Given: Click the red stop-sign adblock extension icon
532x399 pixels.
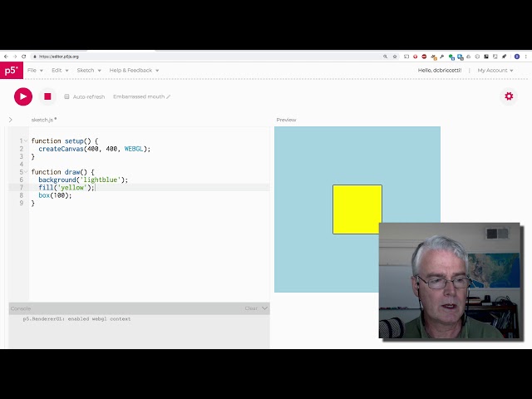Looking at the screenshot, I should (424, 57).
